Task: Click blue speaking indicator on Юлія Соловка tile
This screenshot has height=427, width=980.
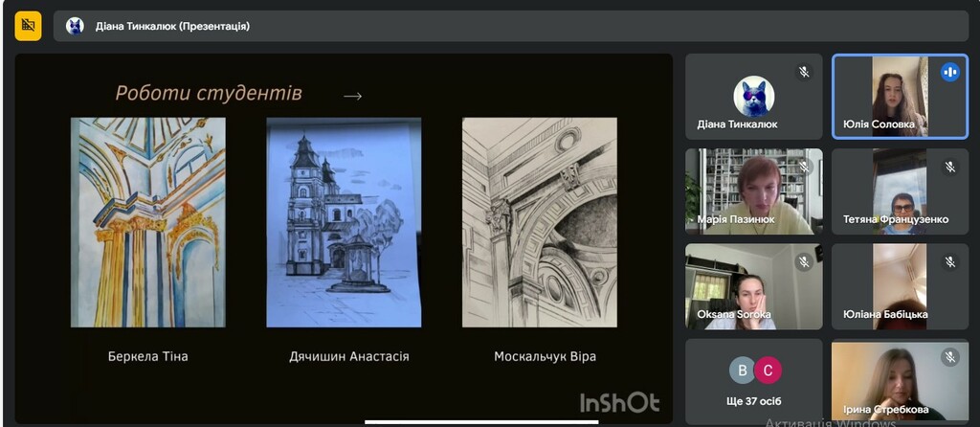Action: point(949,72)
